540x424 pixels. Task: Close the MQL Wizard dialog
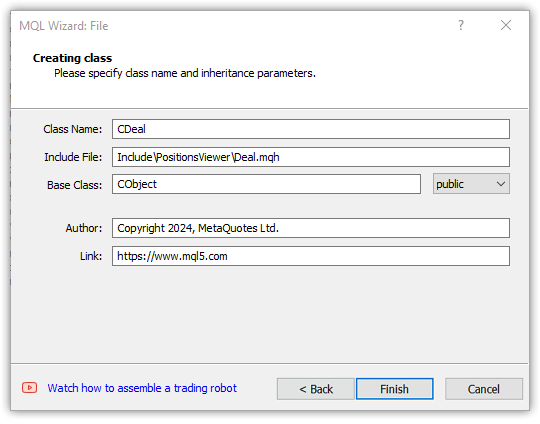pyautogui.click(x=506, y=25)
